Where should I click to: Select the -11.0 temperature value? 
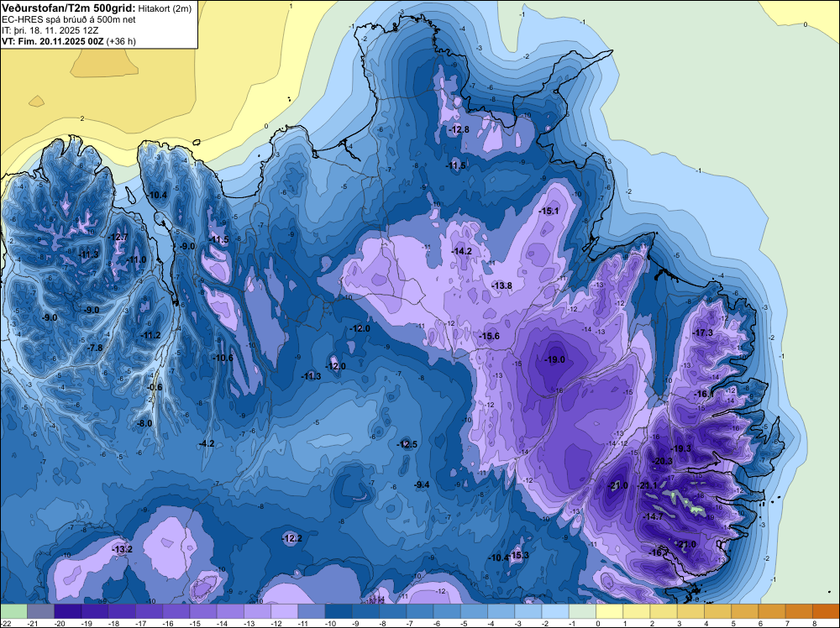tap(136, 259)
